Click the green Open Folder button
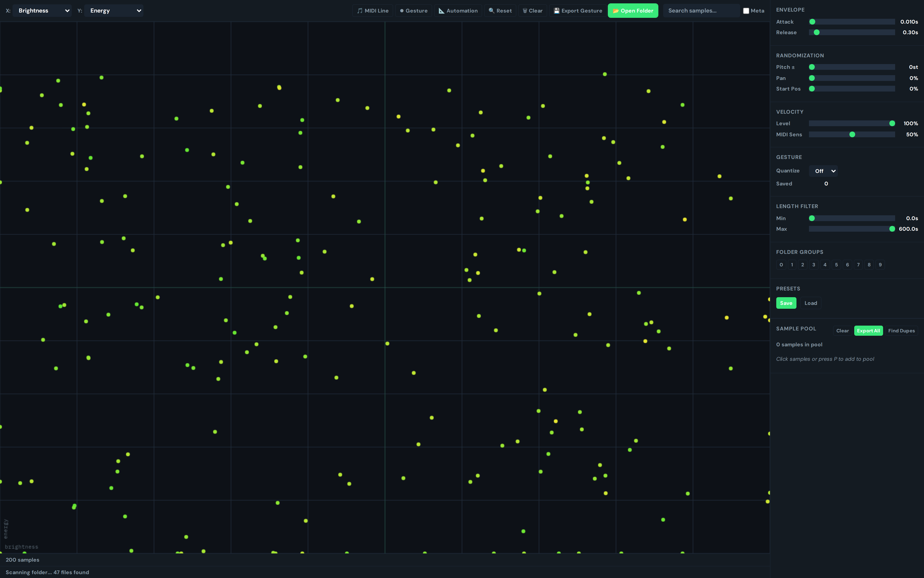 coord(633,11)
